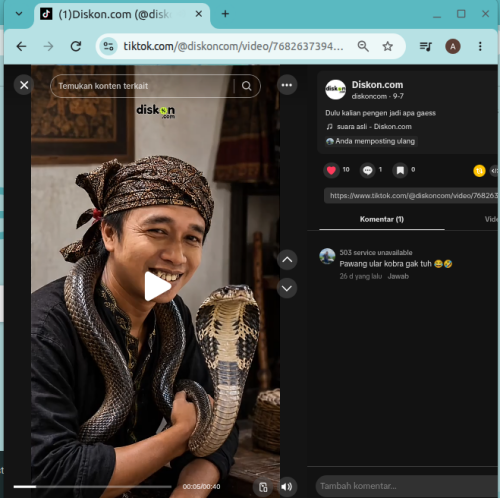Open the Diskon.com account name link

[377, 85]
